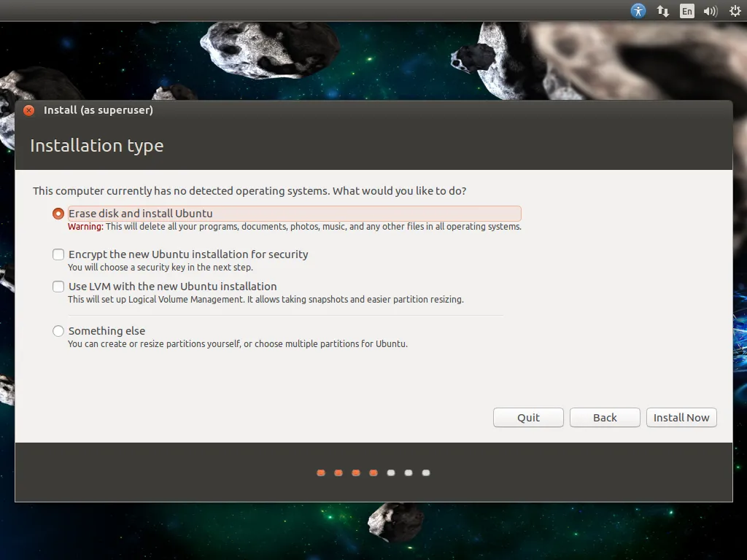The image size is (747, 560).
Task: Open the sound volume indicator
Action: coord(711,11)
